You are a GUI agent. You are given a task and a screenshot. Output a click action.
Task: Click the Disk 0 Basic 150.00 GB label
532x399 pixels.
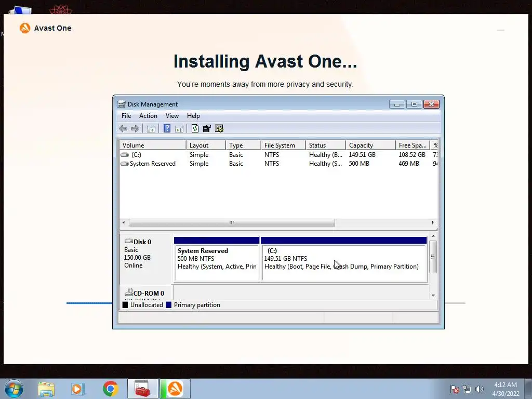[146, 259]
